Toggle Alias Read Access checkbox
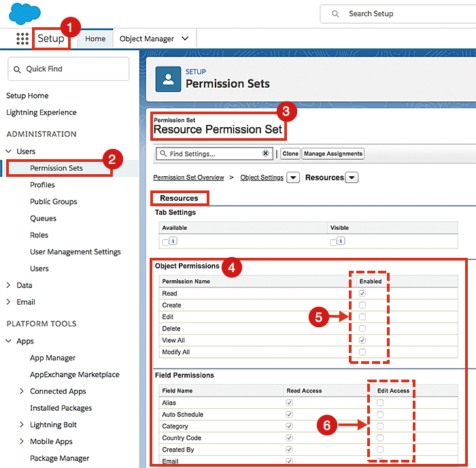This screenshot has width=476, height=468. (289, 403)
